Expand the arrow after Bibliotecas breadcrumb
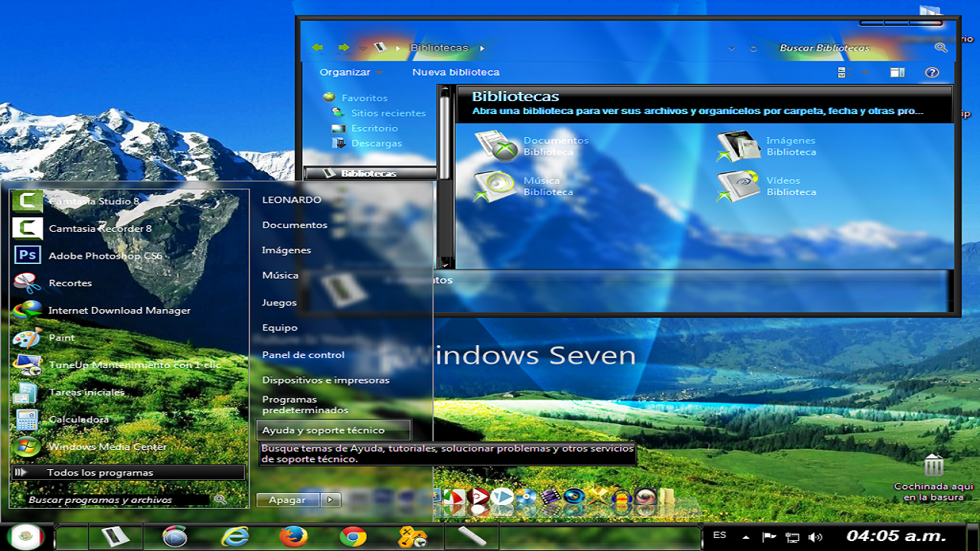The height and width of the screenshot is (551, 980). click(482, 48)
